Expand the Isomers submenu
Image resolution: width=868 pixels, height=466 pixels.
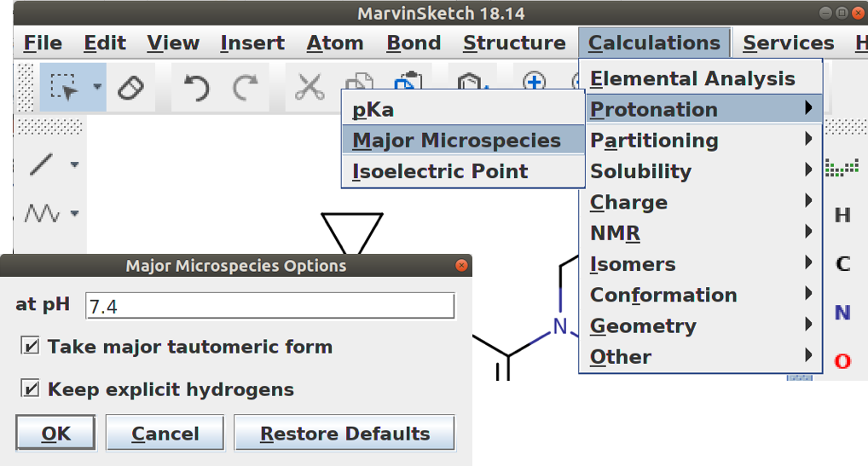pyautogui.click(x=700, y=264)
